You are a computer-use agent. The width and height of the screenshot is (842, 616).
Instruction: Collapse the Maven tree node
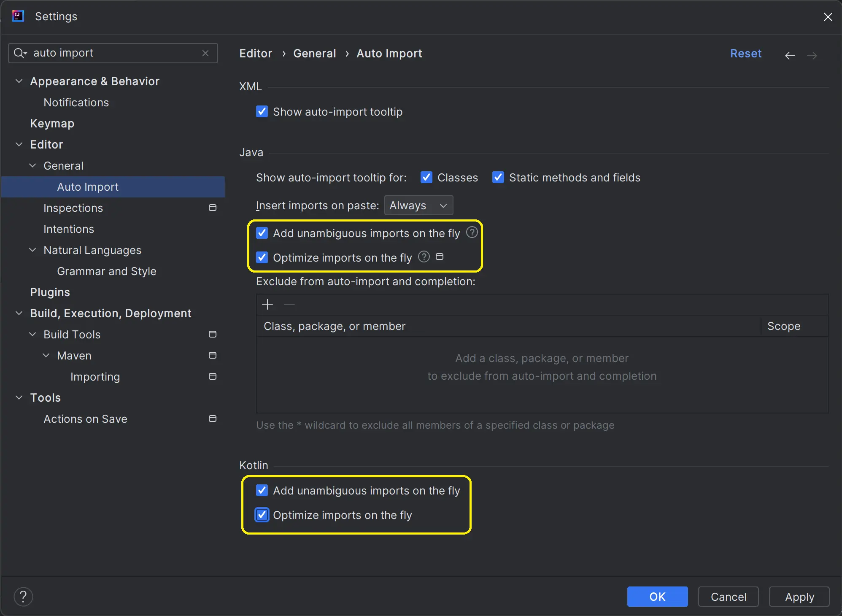click(x=46, y=355)
